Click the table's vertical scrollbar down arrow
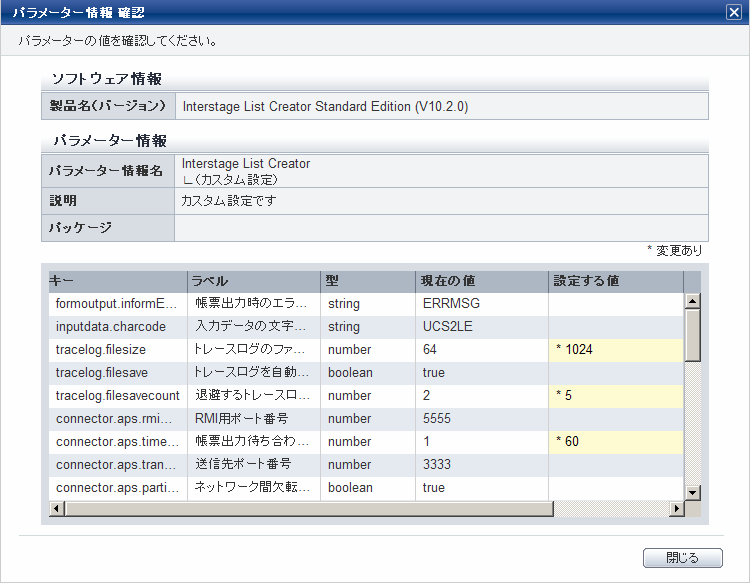This screenshot has width=750, height=583. (692, 492)
